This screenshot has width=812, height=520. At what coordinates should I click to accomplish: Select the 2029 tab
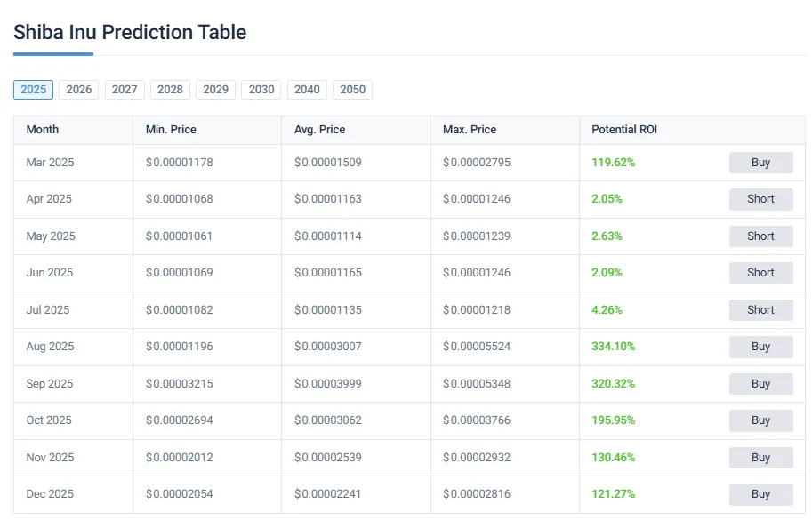[x=215, y=89]
